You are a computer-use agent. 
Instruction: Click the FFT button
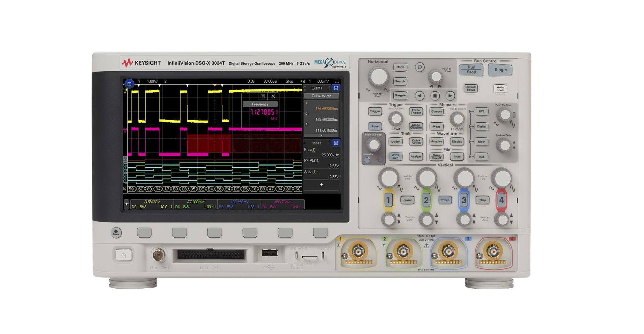coord(481,111)
